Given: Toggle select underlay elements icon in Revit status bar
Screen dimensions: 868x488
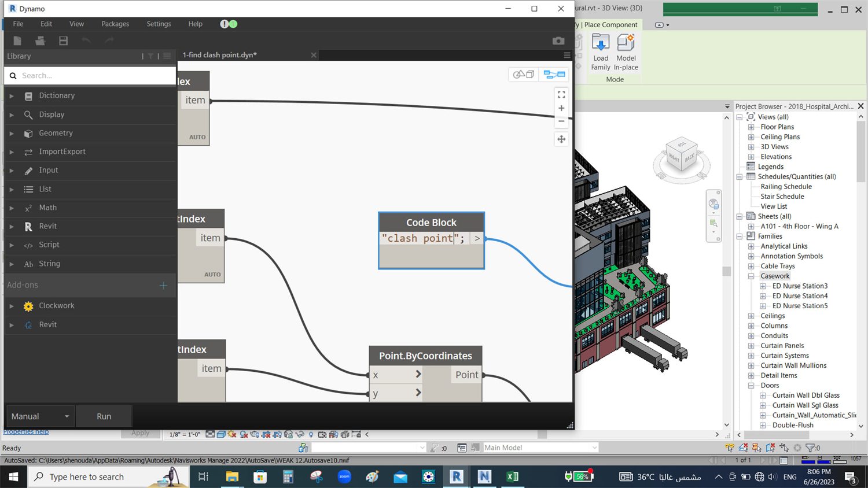Looking at the screenshot, I should coord(743,448).
